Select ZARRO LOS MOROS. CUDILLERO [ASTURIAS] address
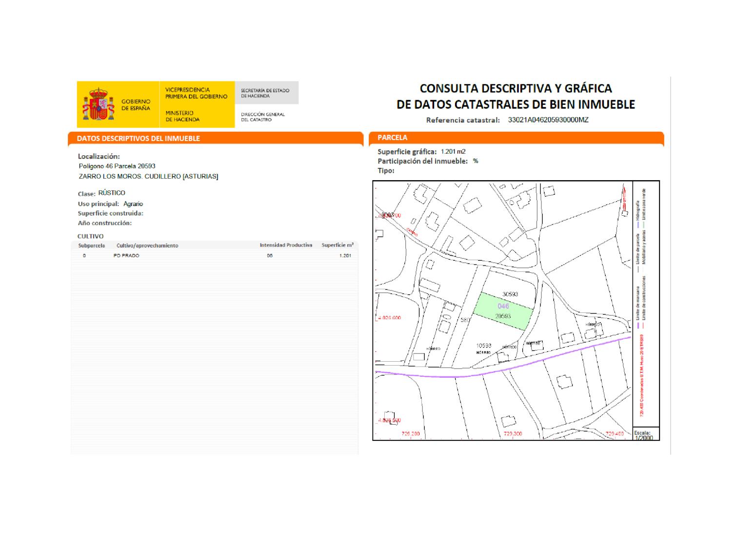This screenshot has width=756, height=535. (x=148, y=176)
